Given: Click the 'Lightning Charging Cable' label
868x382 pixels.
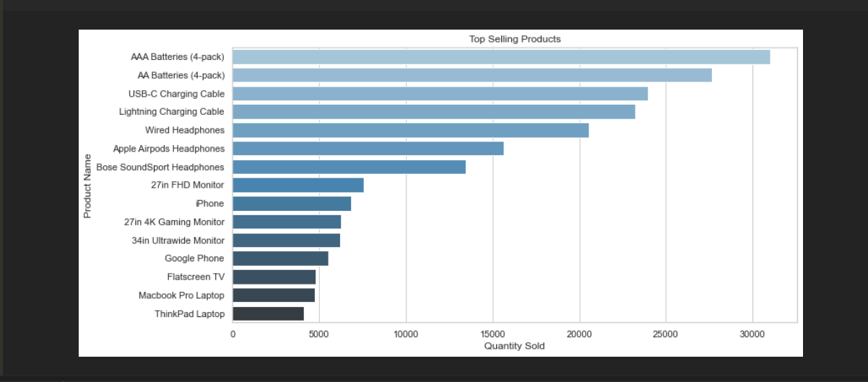Looking at the screenshot, I should pyautogui.click(x=172, y=112).
